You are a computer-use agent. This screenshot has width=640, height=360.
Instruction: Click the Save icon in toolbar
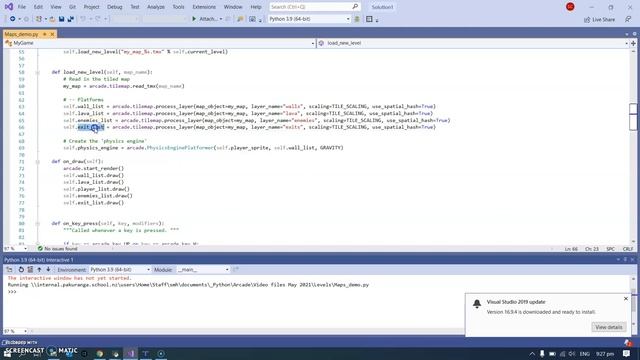62,19
